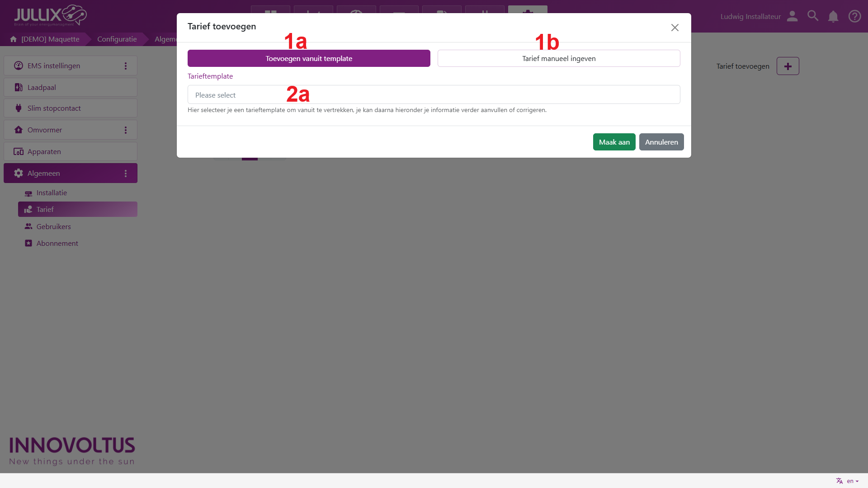Expand the Omvormer three-dot menu

point(126,130)
